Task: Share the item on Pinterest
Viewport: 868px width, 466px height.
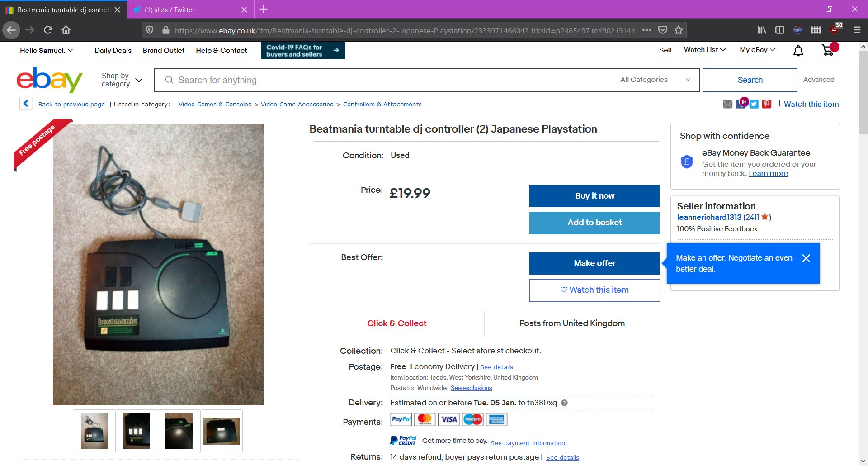Action: point(767,104)
